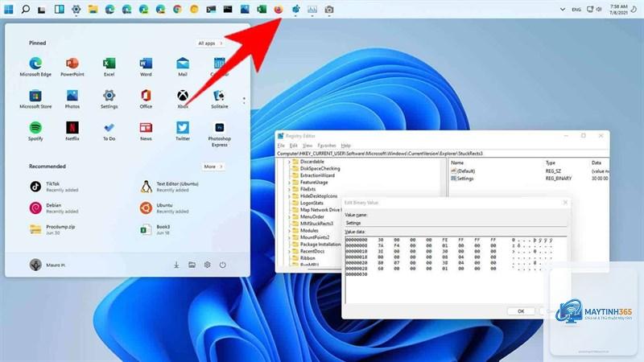The image size is (644, 362).
Task: Click More button in Recommended section
Action: click(213, 167)
